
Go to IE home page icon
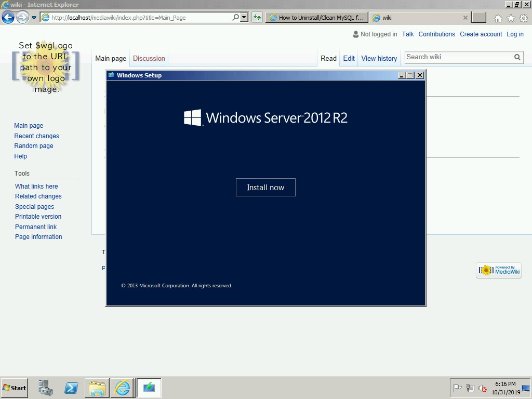coord(498,18)
